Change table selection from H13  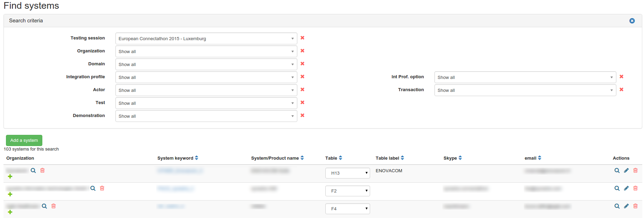click(x=347, y=173)
